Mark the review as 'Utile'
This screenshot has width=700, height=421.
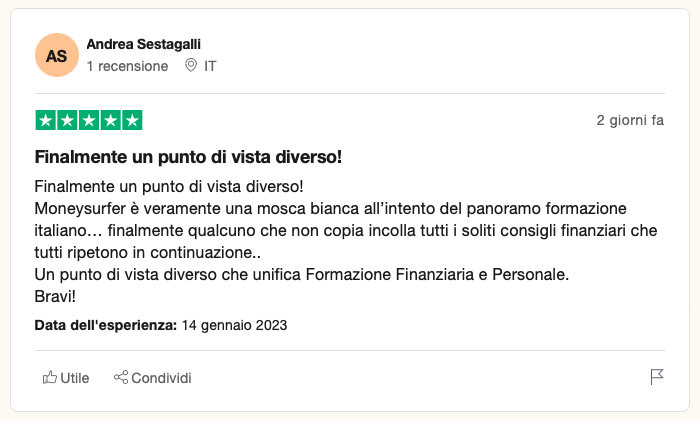tap(66, 378)
